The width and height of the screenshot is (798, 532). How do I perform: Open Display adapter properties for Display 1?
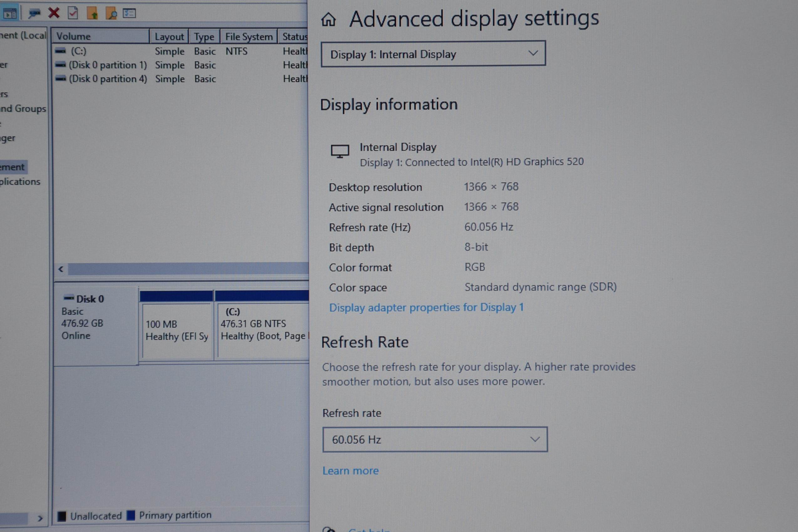(x=426, y=307)
